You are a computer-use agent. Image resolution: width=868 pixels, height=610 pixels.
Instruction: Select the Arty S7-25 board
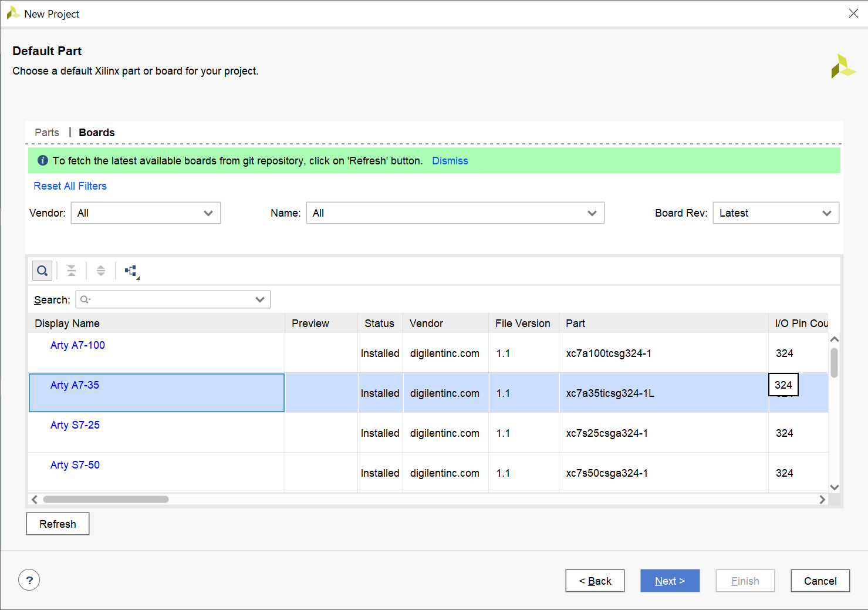(x=75, y=425)
